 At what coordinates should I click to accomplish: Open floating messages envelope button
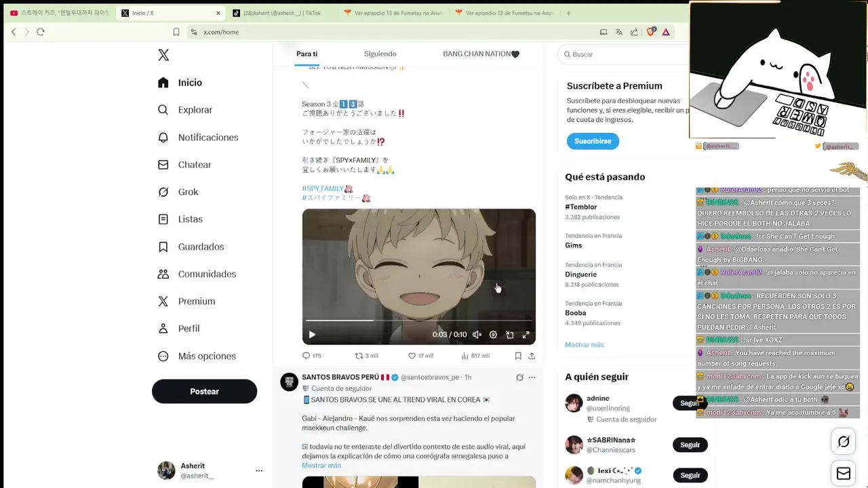tap(844, 474)
